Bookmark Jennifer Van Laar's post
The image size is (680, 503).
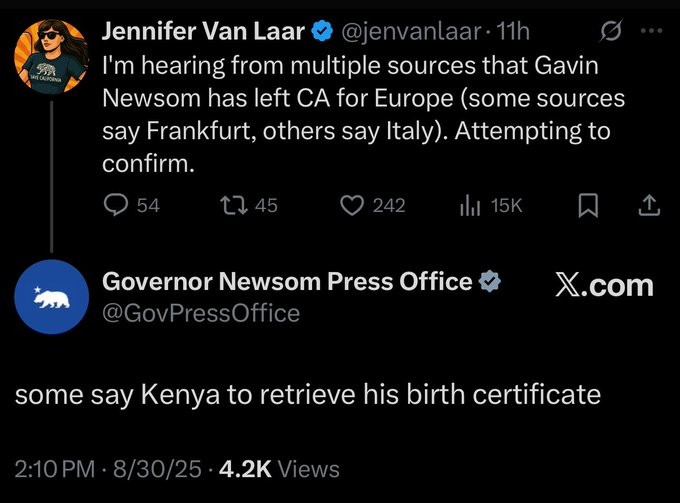coord(588,205)
